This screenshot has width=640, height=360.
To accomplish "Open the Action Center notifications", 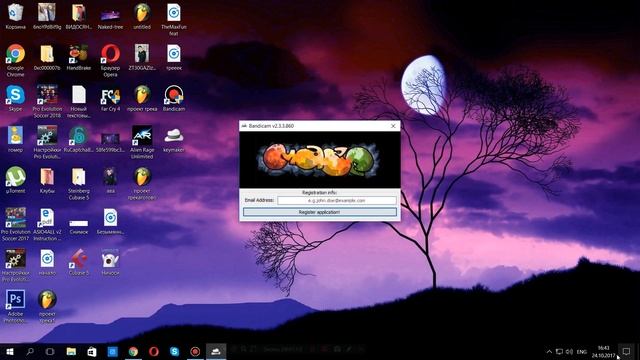I will 627,351.
